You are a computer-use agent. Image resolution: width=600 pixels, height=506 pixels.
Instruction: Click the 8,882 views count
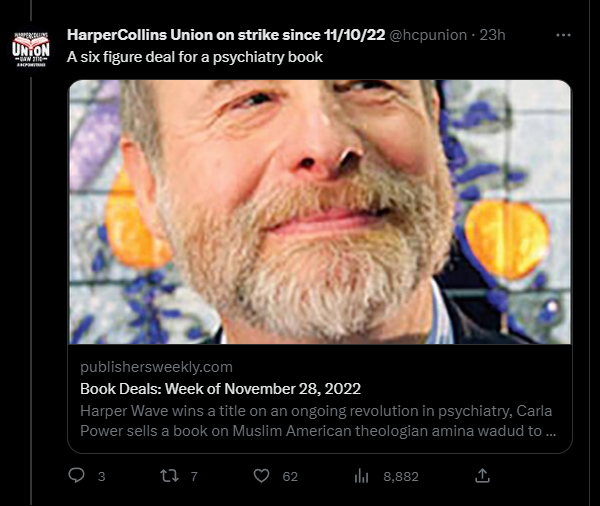[401, 477]
